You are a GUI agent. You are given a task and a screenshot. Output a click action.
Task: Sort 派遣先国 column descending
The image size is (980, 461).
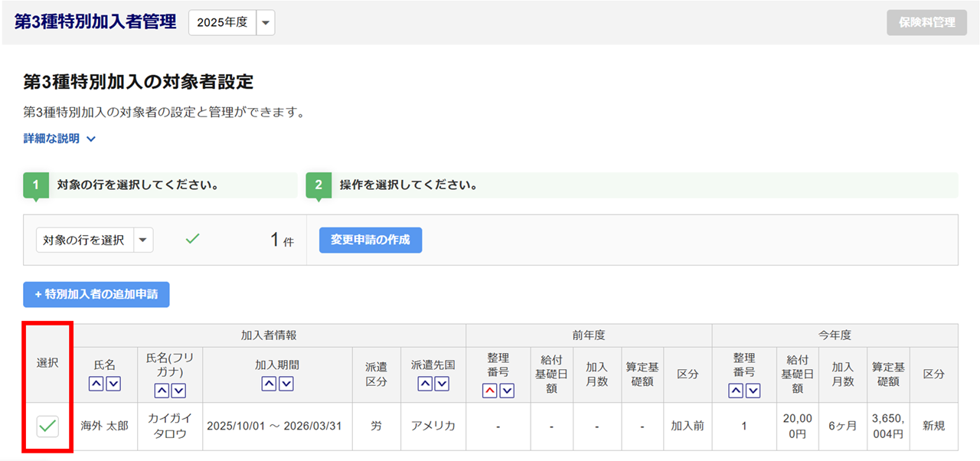pyautogui.click(x=442, y=384)
